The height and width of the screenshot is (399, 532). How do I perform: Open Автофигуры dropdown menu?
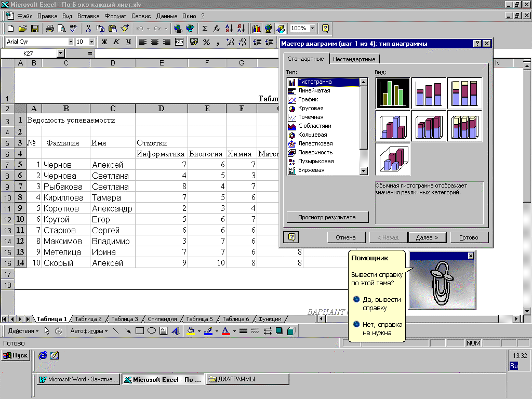(x=89, y=331)
